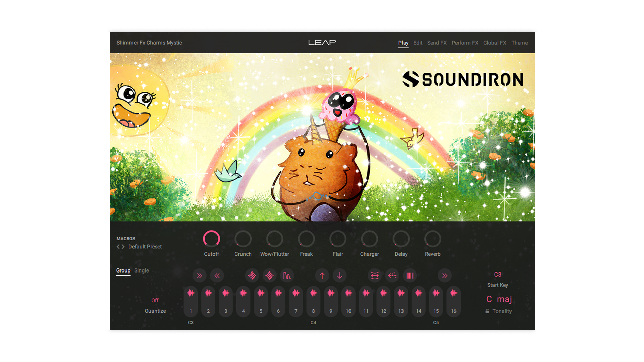Image resolution: width=644 pixels, height=362 pixels.
Task: Open the Global FX tab
Action: [x=495, y=43]
